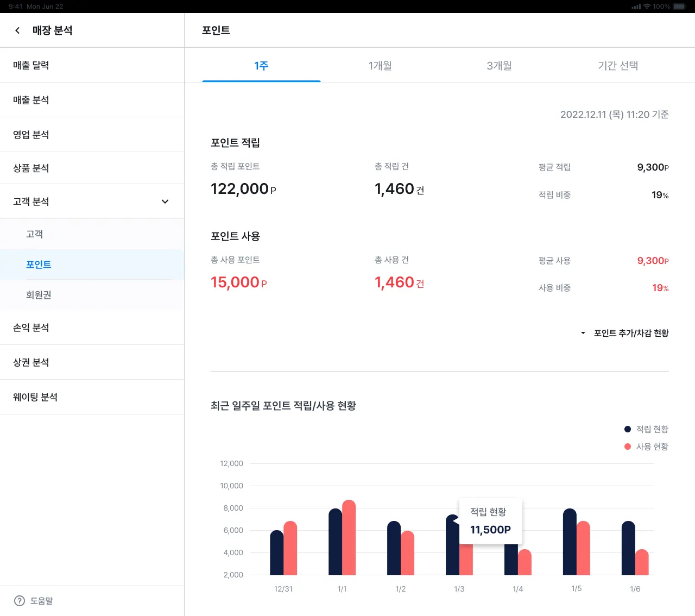Click the red 사용 비중 value 19%
Screen dimensions: 695x616
coord(660,288)
